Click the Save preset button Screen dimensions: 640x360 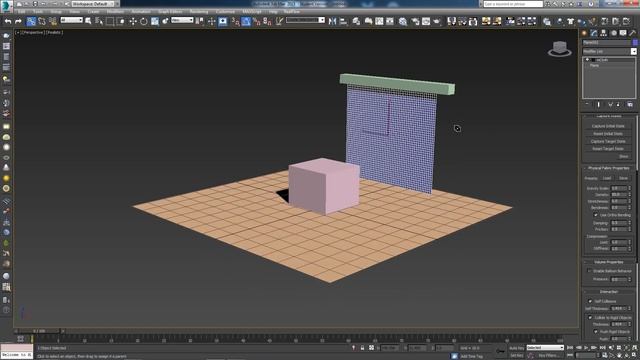point(623,178)
